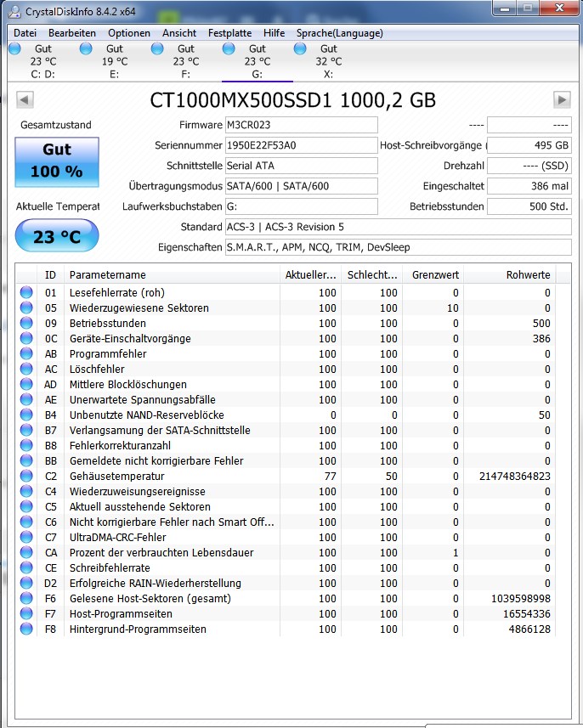Select the C: D: drive tab

coord(43,61)
